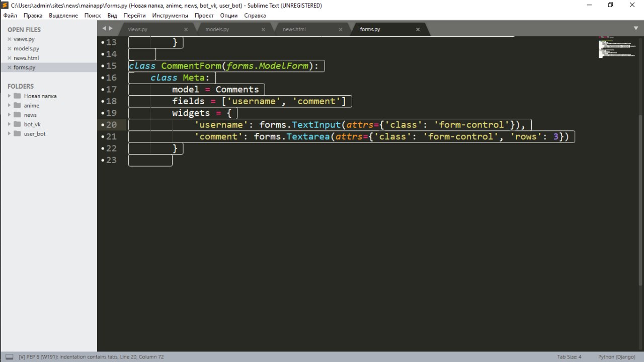This screenshot has width=644, height=362.
Task: Open the Опции menu
Action: [229, 16]
